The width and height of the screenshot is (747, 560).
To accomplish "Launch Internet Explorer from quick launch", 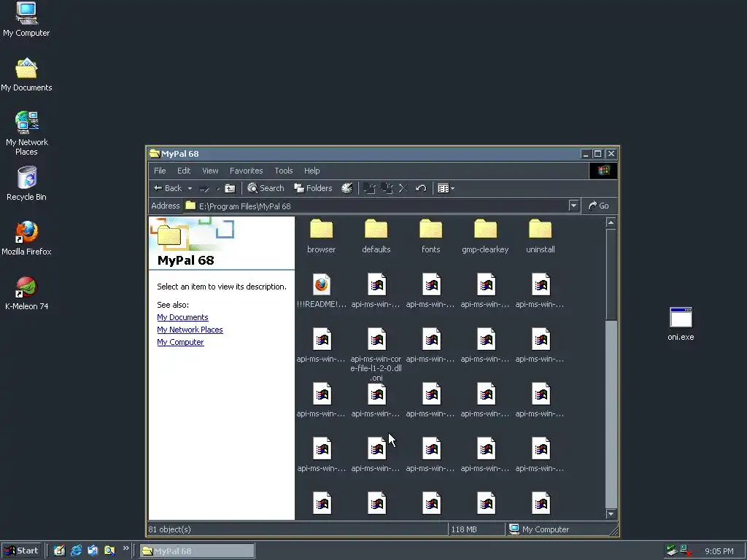I will pos(76,551).
